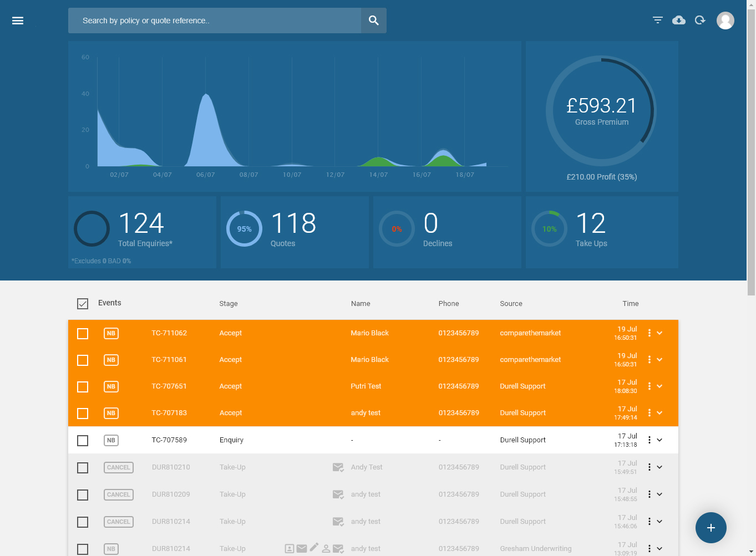Expand the TC-711061 row chevron
Viewport: 756px width, 556px height.
pyautogui.click(x=659, y=360)
